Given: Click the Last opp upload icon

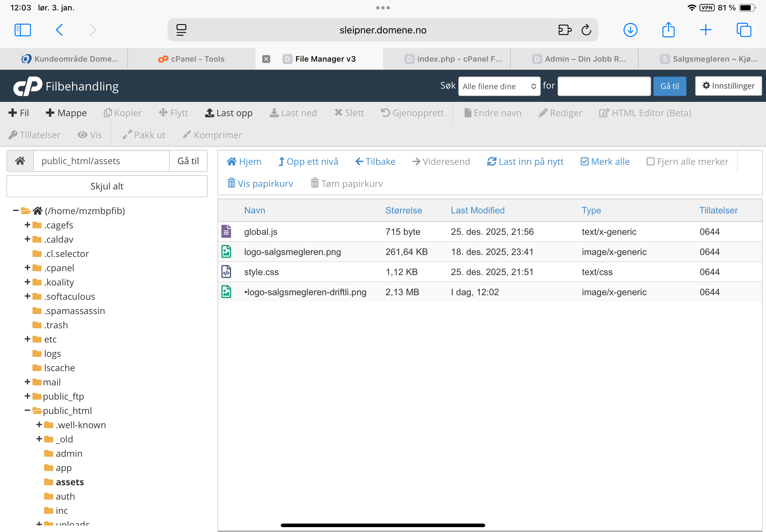Looking at the screenshot, I should [x=209, y=113].
